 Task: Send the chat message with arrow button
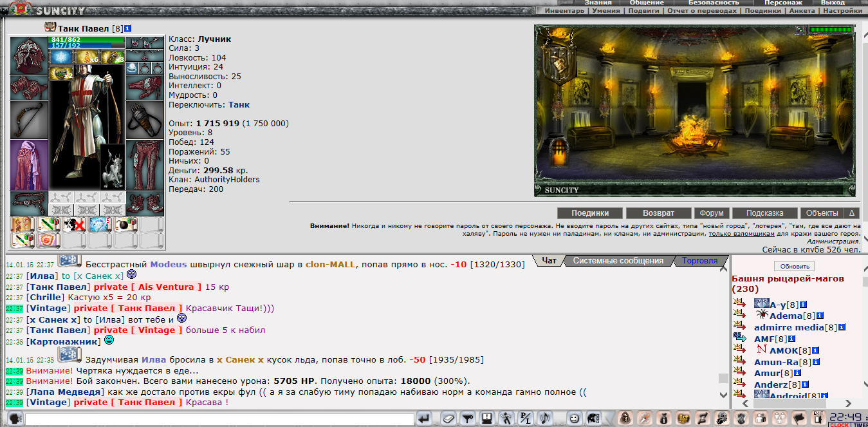coord(423,419)
